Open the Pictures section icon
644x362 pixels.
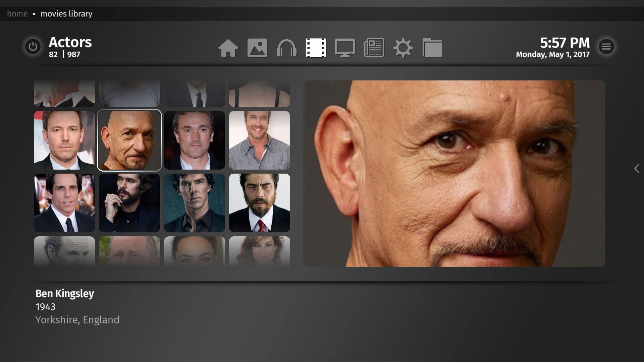click(257, 48)
